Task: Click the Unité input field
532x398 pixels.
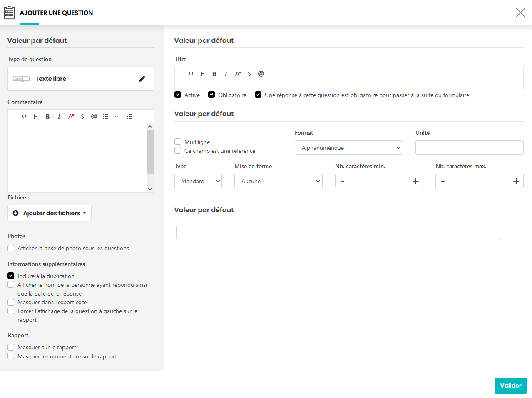Action: 469,148
